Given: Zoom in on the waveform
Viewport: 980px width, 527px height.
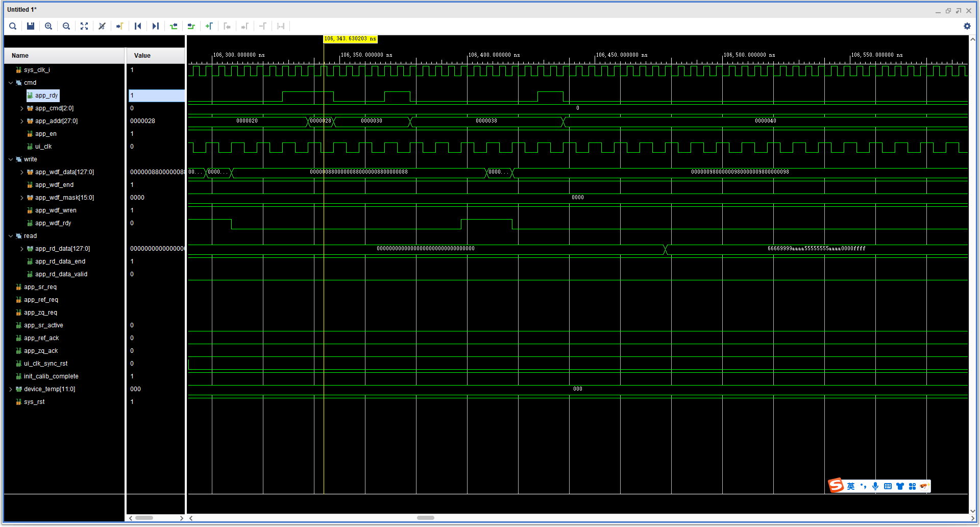Looking at the screenshot, I should [x=48, y=26].
